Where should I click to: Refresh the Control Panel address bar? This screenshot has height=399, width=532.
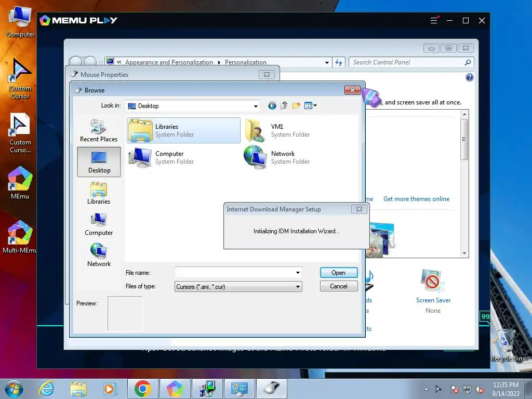click(339, 62)
